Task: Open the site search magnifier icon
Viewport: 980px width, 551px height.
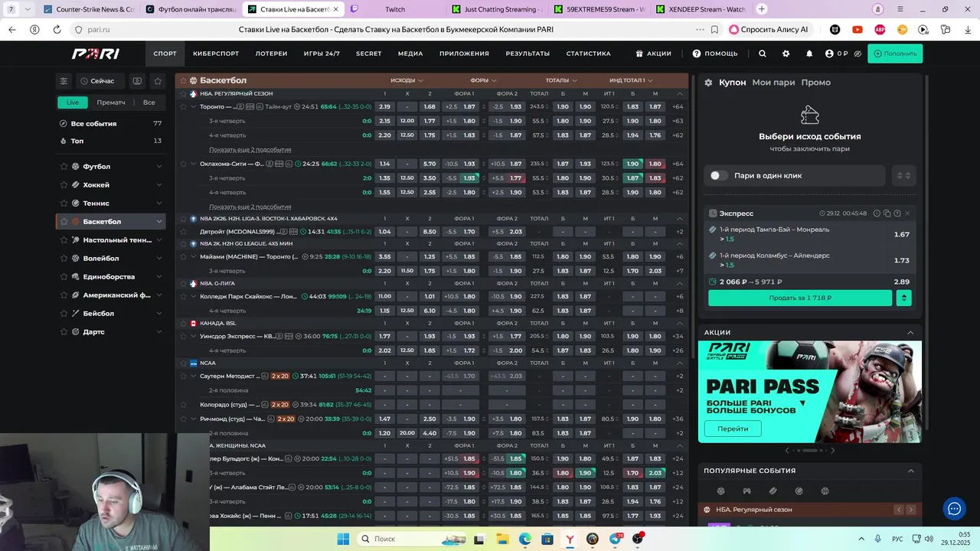Action: click(762, 54)
